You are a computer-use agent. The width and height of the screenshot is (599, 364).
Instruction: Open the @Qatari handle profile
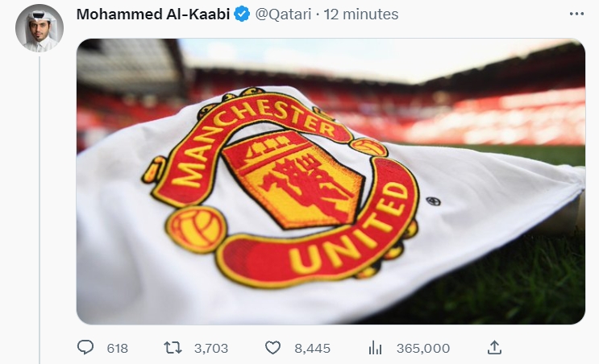[283, 14]
